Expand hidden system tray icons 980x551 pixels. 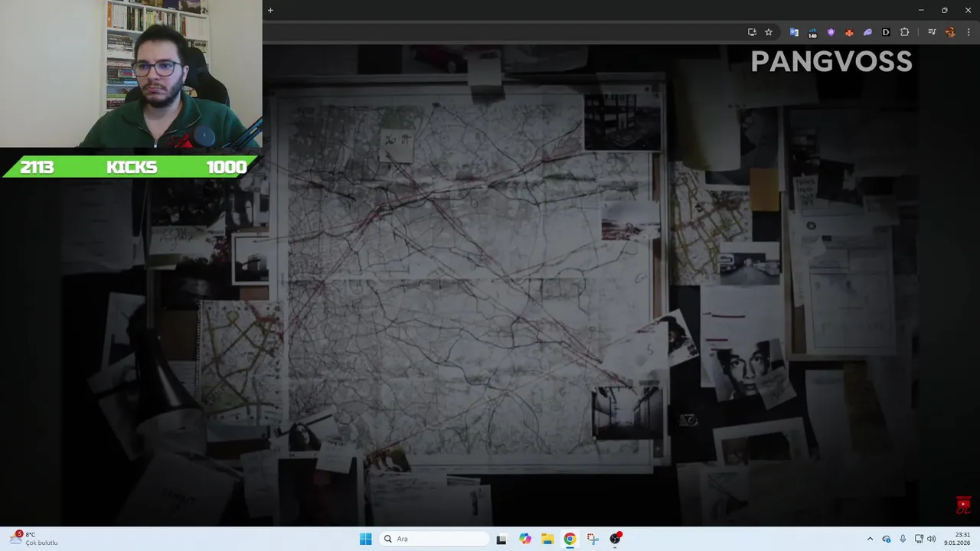[870, 539]
